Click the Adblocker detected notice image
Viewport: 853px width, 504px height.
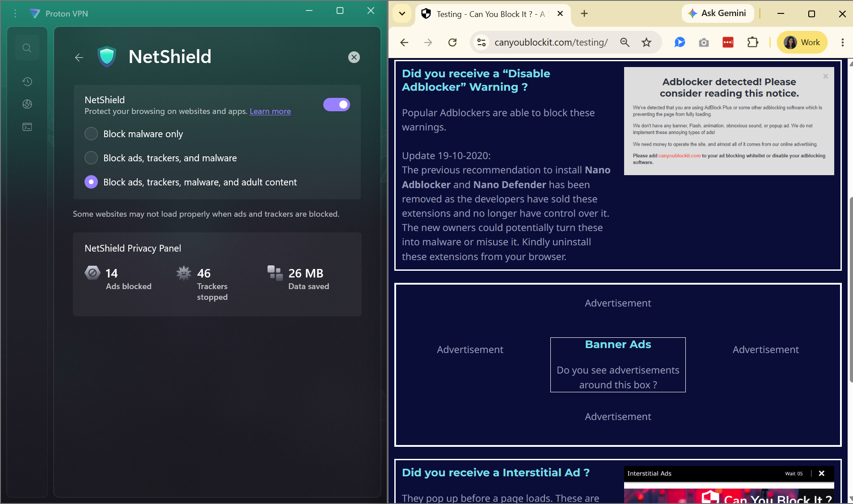(x=729, y=121)
